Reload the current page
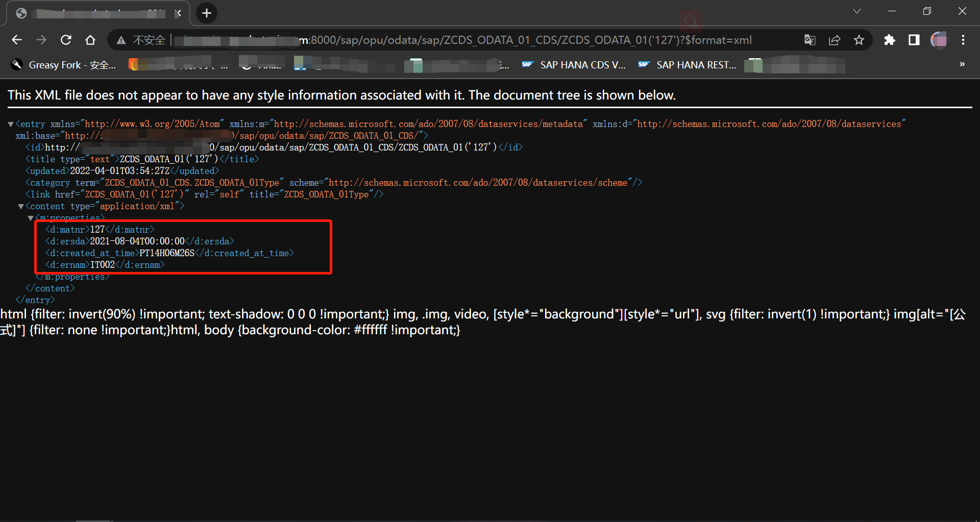The height and width of the screenshot is (522, 980). (66, 40)
